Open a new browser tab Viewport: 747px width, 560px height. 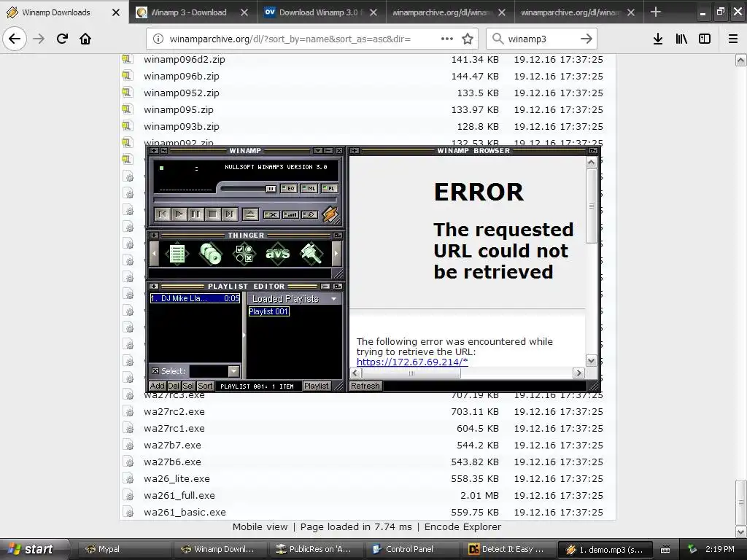point(656,12)
